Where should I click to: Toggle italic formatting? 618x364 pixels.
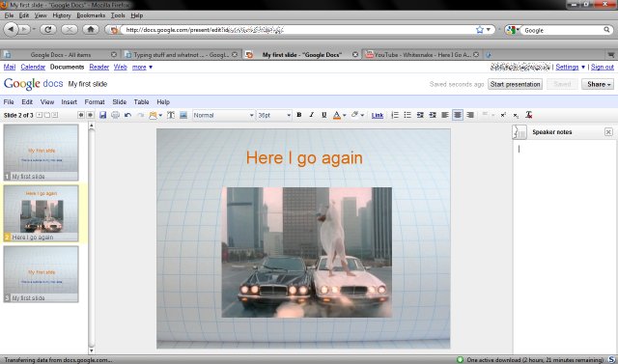(311, 115)
